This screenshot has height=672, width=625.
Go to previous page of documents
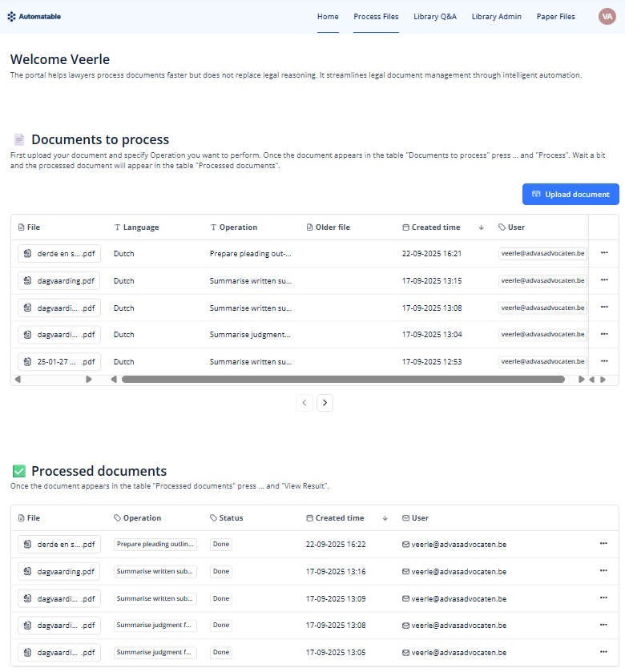coord(304,402)
